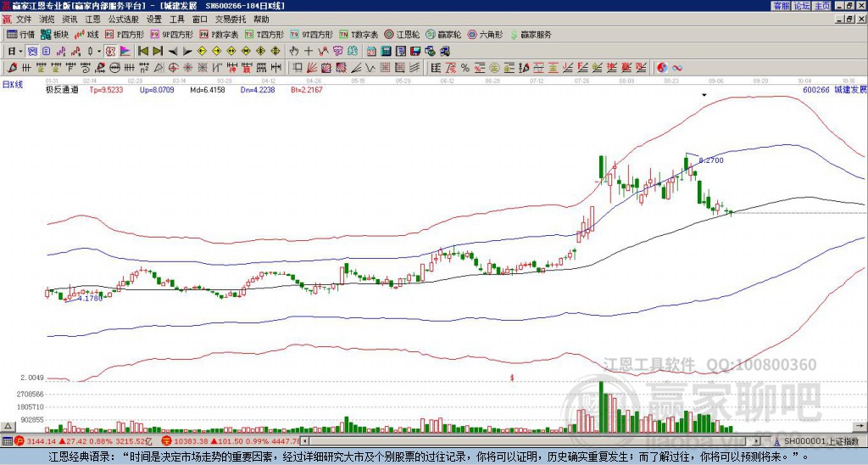Open the 9T四方形 tool
The width and height of the screenshot is (868, 465).
click(x=312, y=34)
